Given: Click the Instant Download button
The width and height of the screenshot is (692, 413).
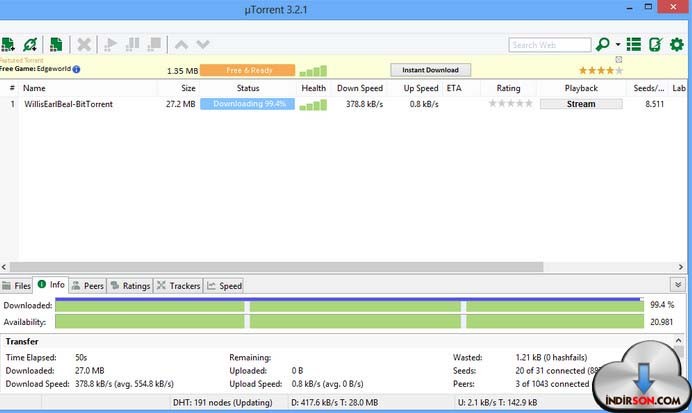Looking at the screenshot, I should point(430,70).
